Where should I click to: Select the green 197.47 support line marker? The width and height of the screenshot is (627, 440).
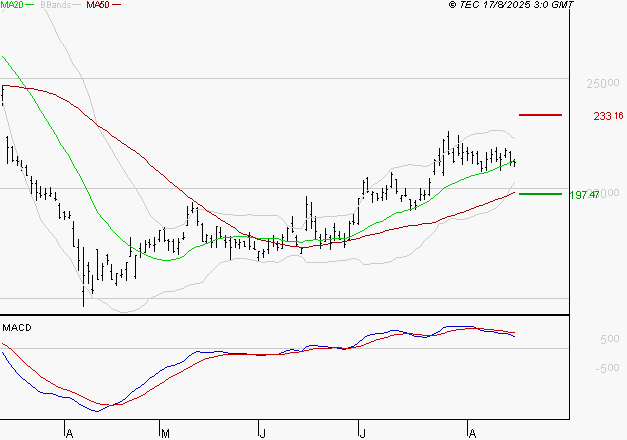[x=542, y=194]
